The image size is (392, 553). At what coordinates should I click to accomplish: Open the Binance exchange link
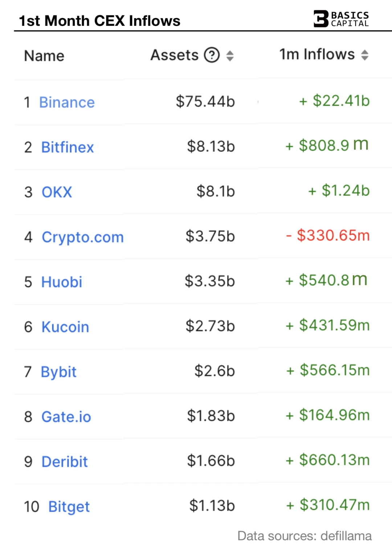pos(67,102)
